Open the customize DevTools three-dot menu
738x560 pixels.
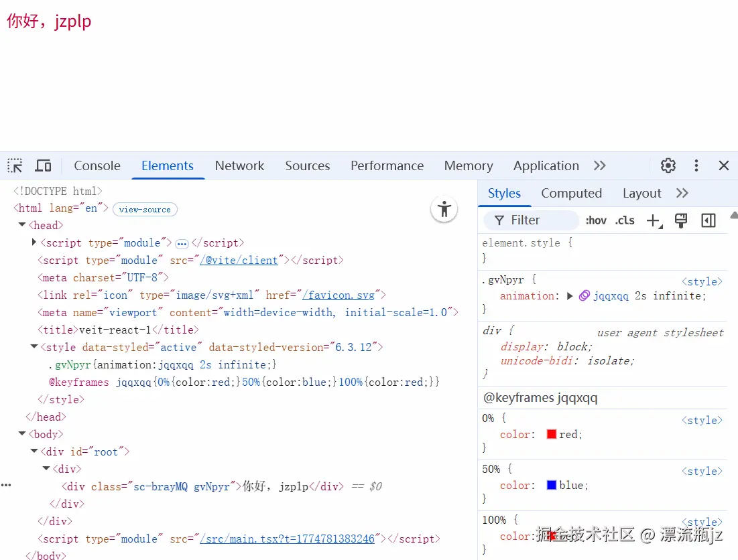click(696, 165)
